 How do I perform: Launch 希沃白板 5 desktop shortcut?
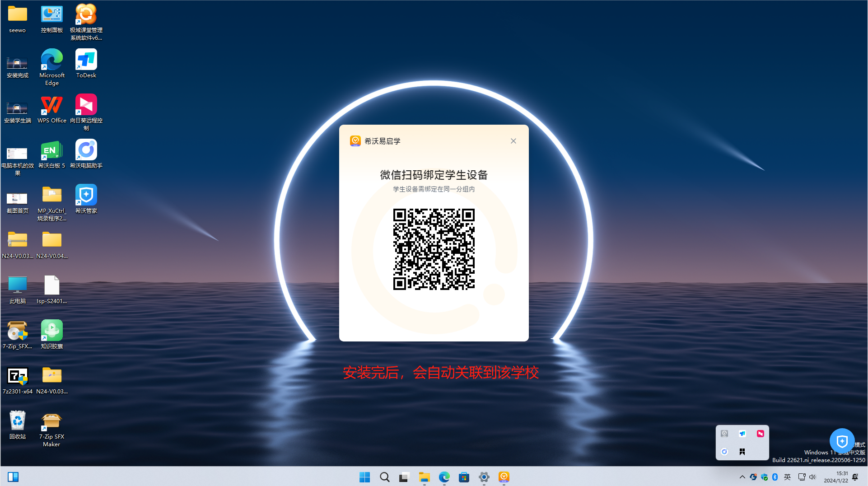pyautogui.click(x=52, y=154)
